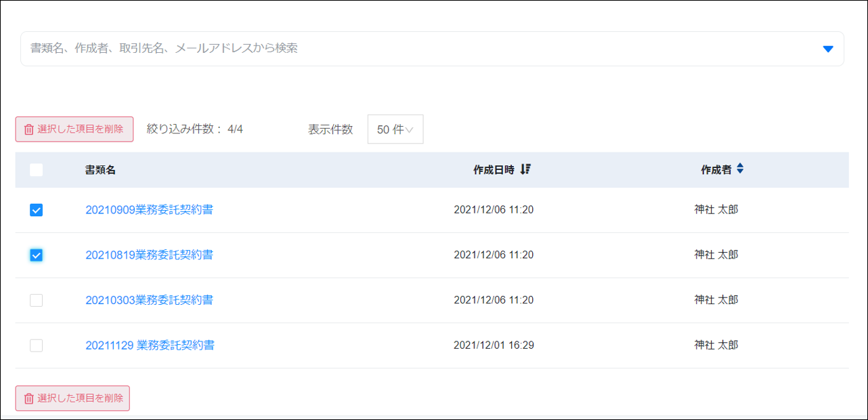Open the 20210819業務委託契約書 document link

point(149,255)
